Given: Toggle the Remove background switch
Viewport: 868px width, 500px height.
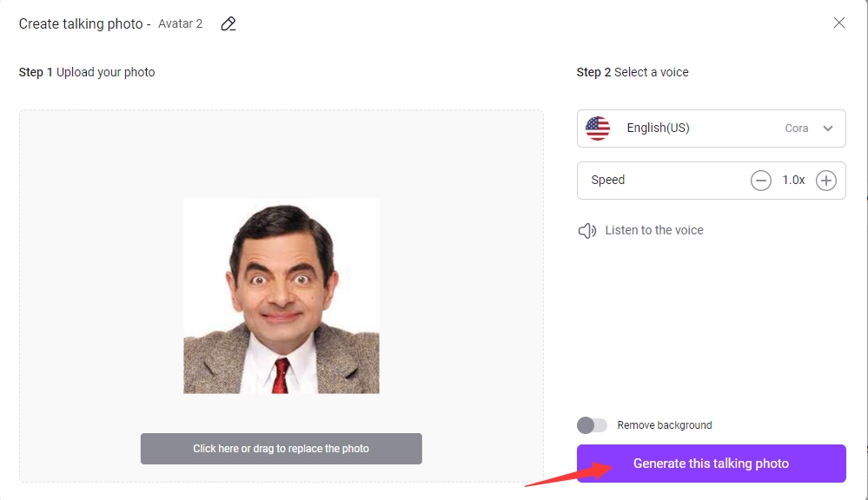Looking at the screenshot, I should (593, 425).
